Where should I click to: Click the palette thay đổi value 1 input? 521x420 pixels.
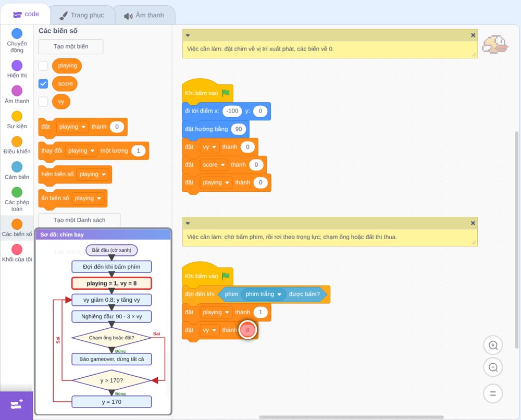[x=139, y=151]
